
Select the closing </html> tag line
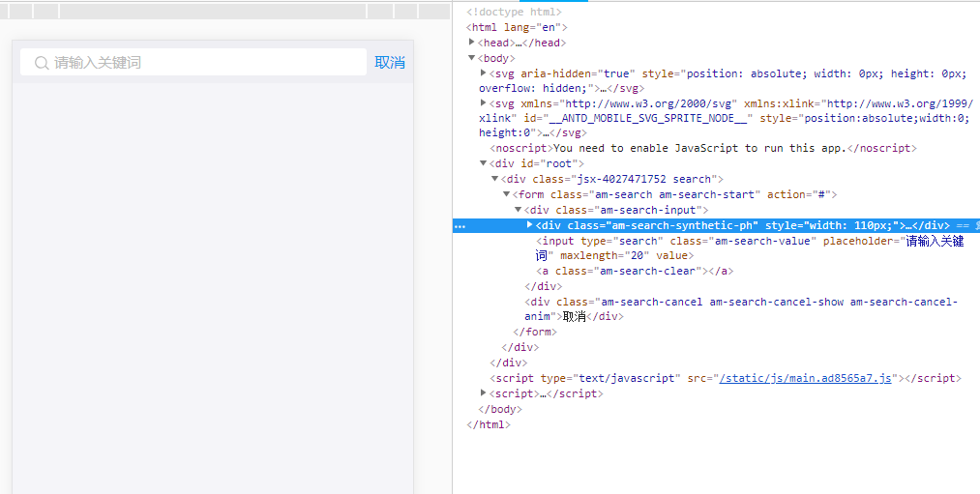pos(489,424)
